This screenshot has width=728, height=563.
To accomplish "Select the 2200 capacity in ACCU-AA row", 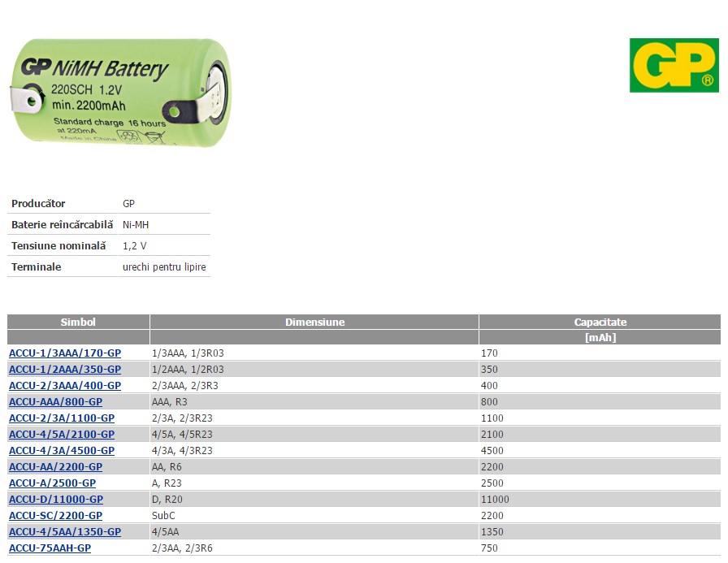I will tap(600, 467).
